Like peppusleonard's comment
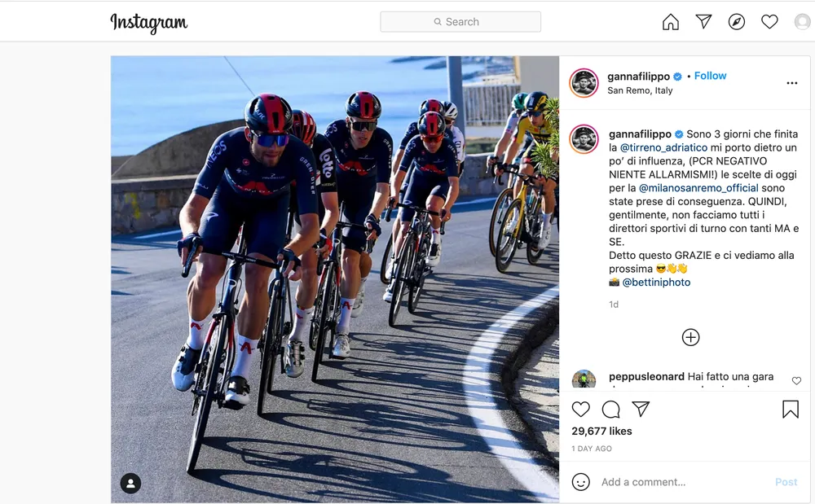Screen dimensions: 815x504 click(796, 381)
